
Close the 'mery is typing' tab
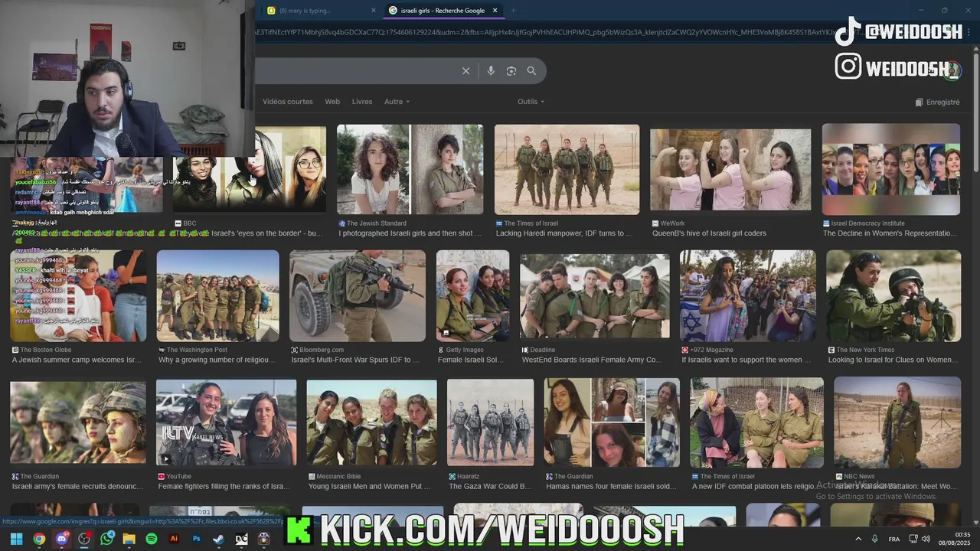374,11
